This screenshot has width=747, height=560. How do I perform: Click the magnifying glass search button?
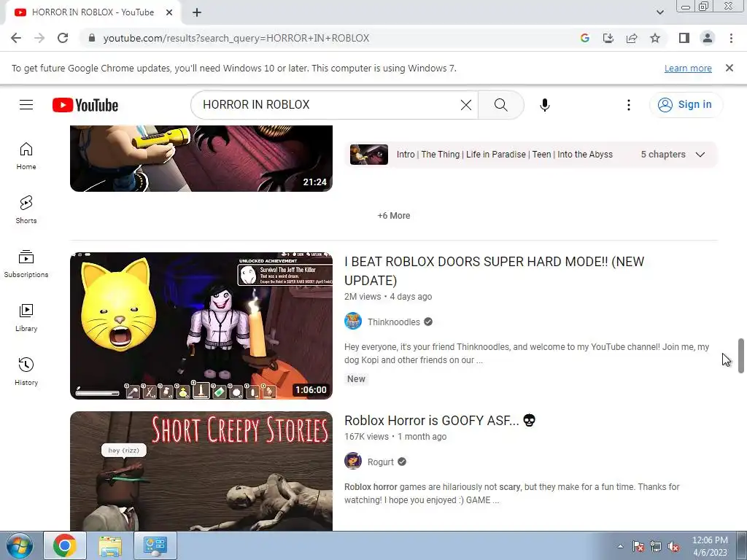[500, 105]
